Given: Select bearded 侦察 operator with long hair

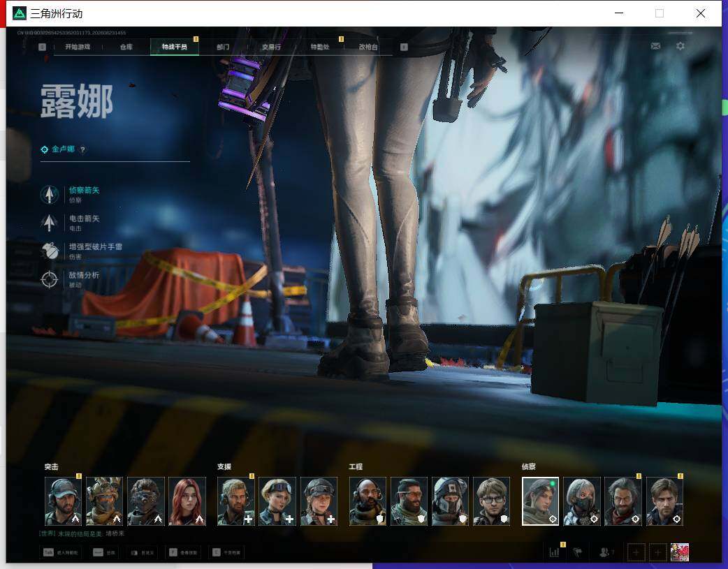Looking at the screenshot, I should click(x=623, y=501).
